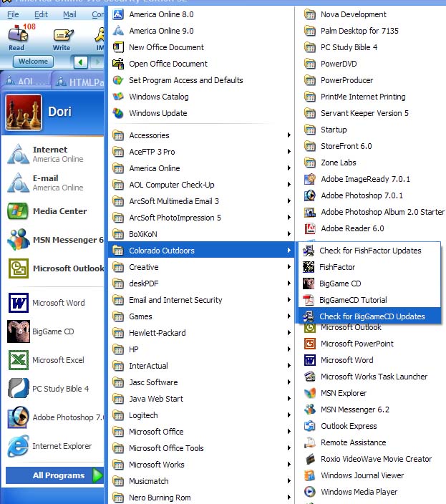Expand the Microsoft Office folder
Image resolution: width=446 pixels, height=504 pixels.
pos(201,432)
